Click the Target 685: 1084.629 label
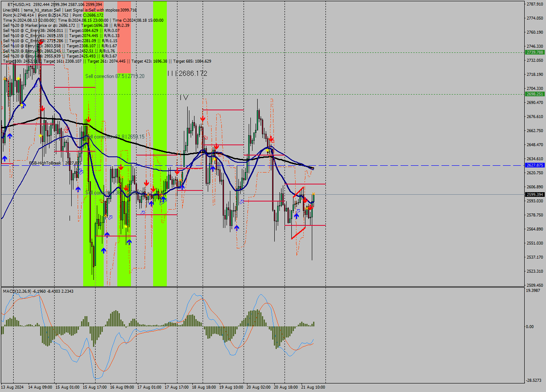546x392 pixels. (192, 61)
